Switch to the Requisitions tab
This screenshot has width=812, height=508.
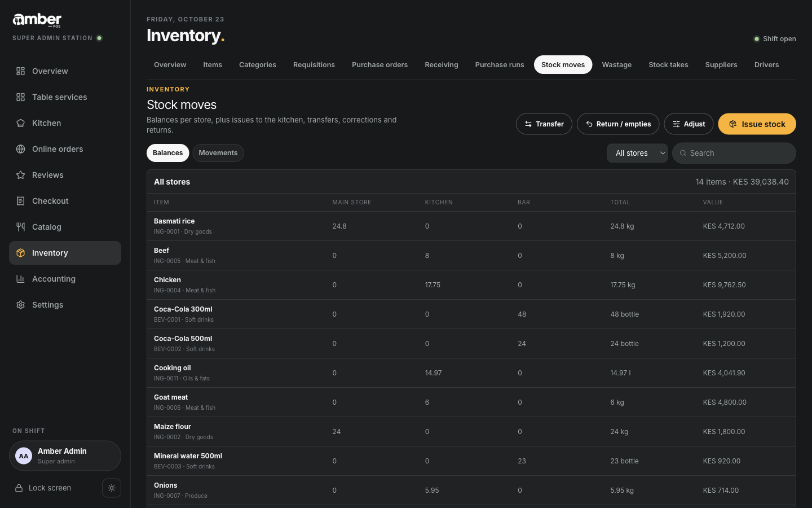coord(314,65)
